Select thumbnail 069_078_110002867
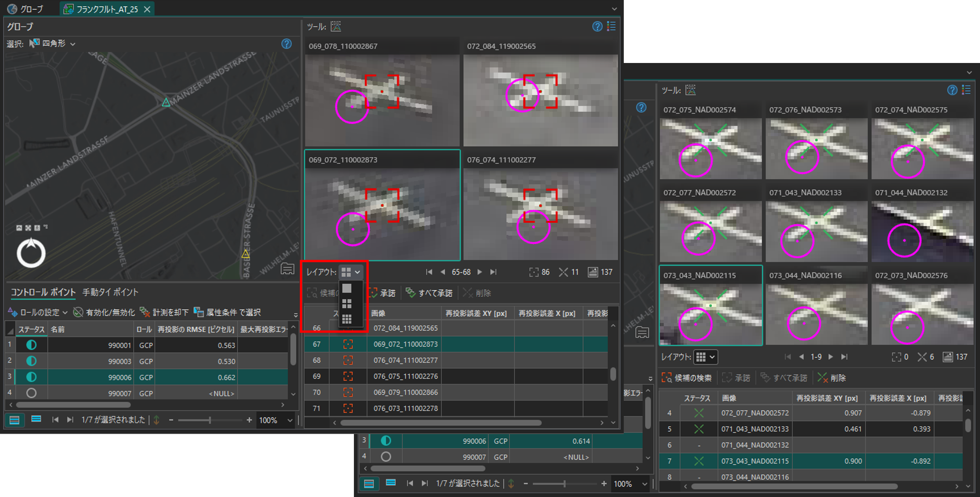The width and height of the screenshot is (980, 497). pos(382,92)
